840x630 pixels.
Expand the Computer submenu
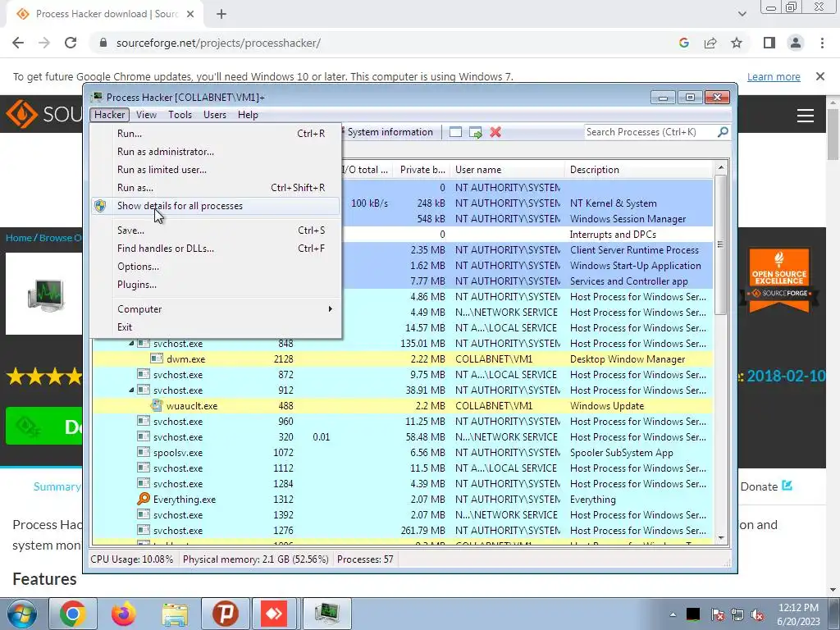(216, 309)
